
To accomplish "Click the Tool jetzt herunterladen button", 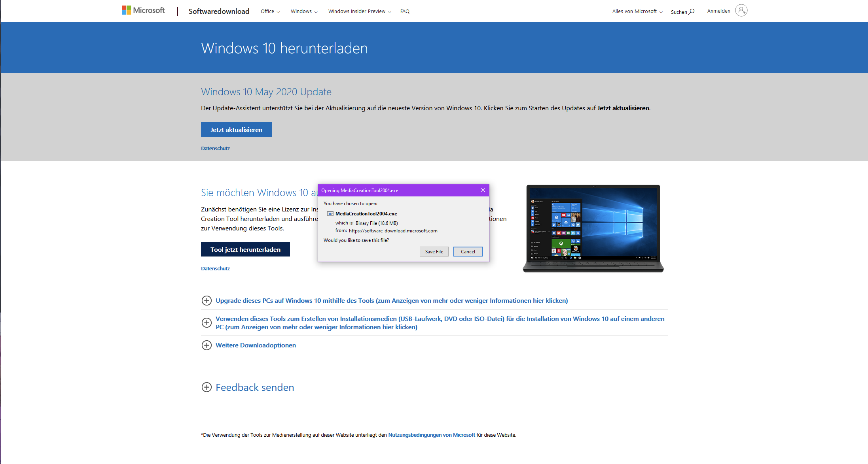I will [245, 249].
